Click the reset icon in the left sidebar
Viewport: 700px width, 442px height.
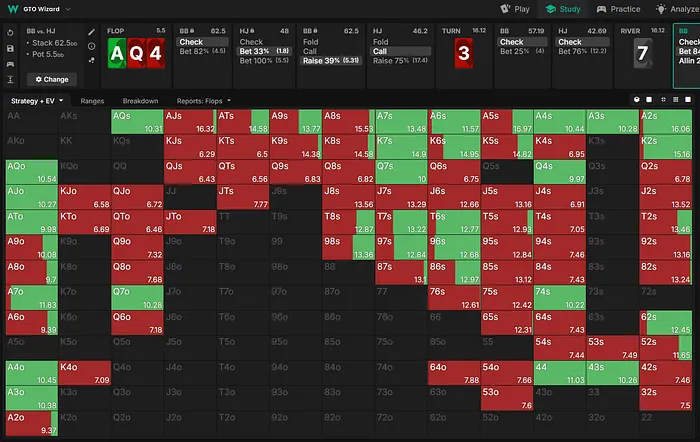9,32
